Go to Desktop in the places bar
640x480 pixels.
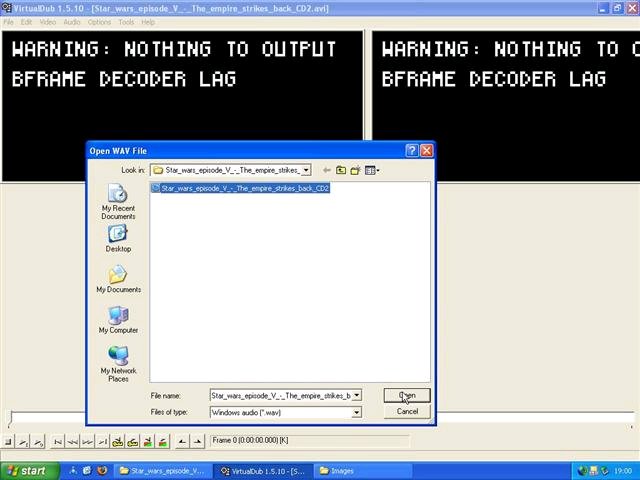118,239
